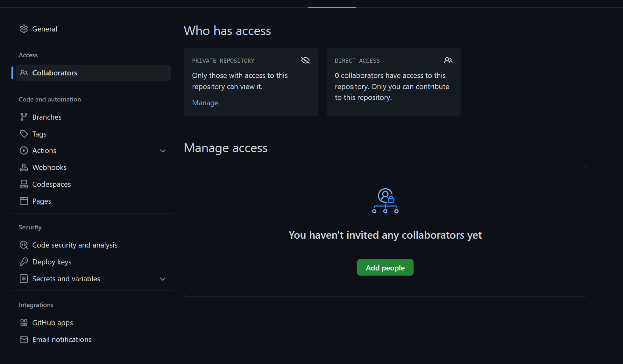Click the Email notifications envelope icon

click(x=24, y=339)
